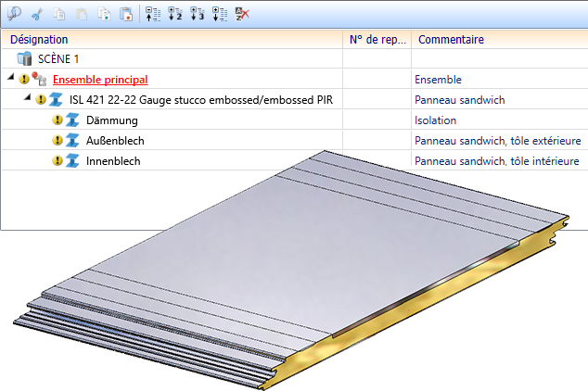Click the 'Isolation' comment cell
This screenshot has height=391, width=588.
(500, 120)
